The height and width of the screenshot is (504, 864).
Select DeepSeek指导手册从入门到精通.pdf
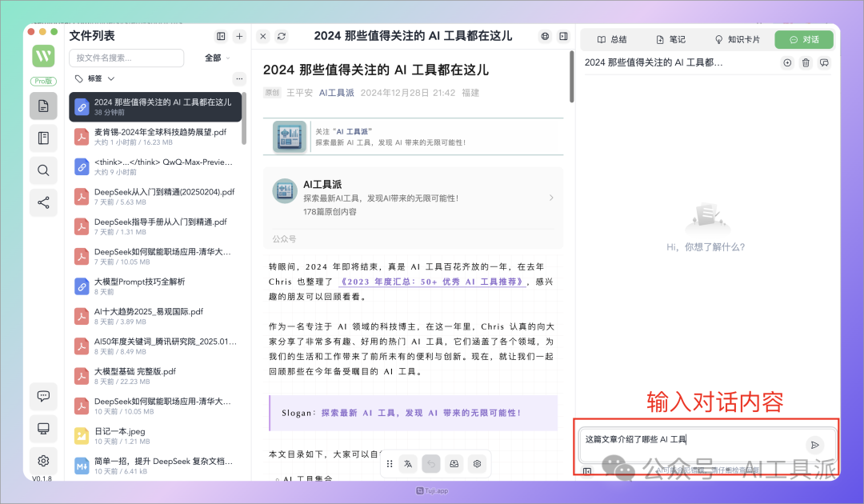coord(155,226)
